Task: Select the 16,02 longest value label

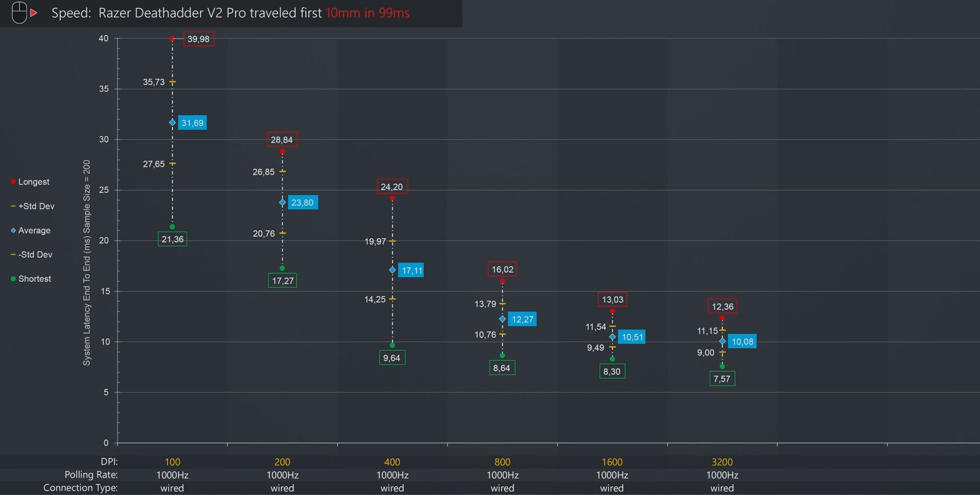Action: pos(502,270)
